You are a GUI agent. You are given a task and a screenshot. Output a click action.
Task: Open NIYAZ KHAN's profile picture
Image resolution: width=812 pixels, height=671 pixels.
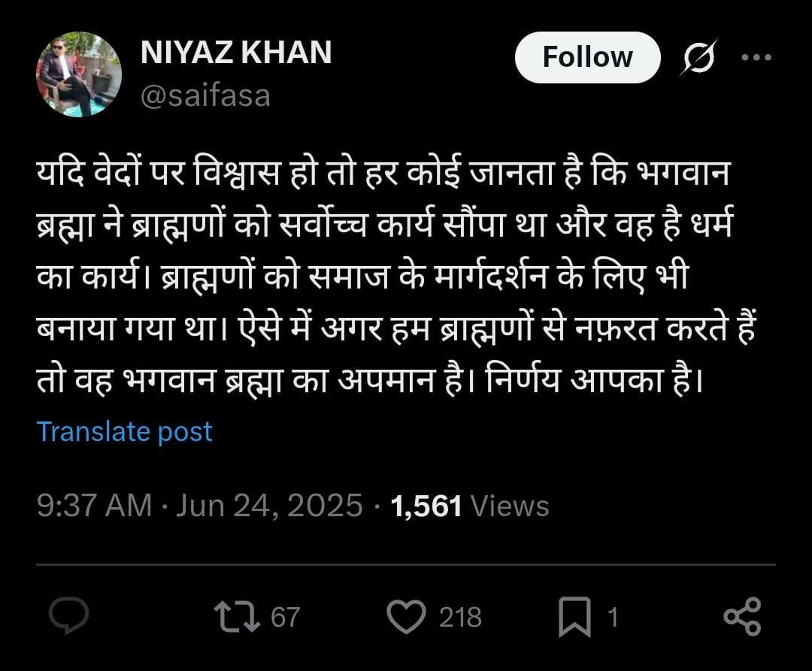point(78,74)
